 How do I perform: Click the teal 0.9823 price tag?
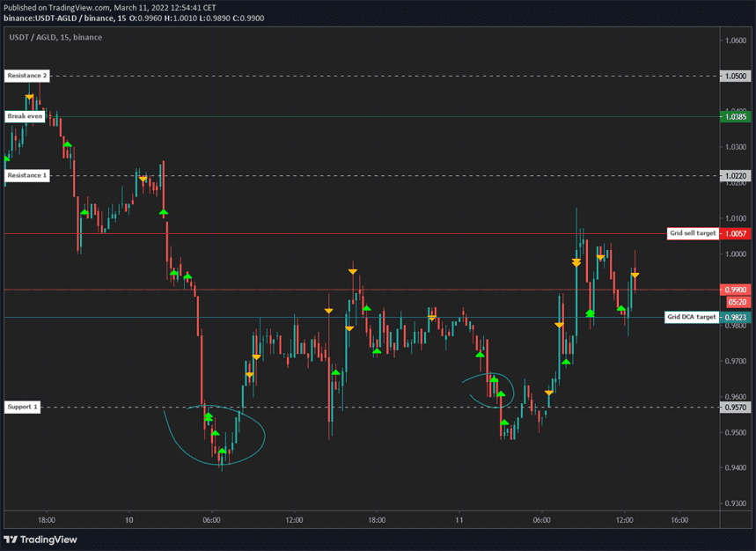(x=735, y=317)
